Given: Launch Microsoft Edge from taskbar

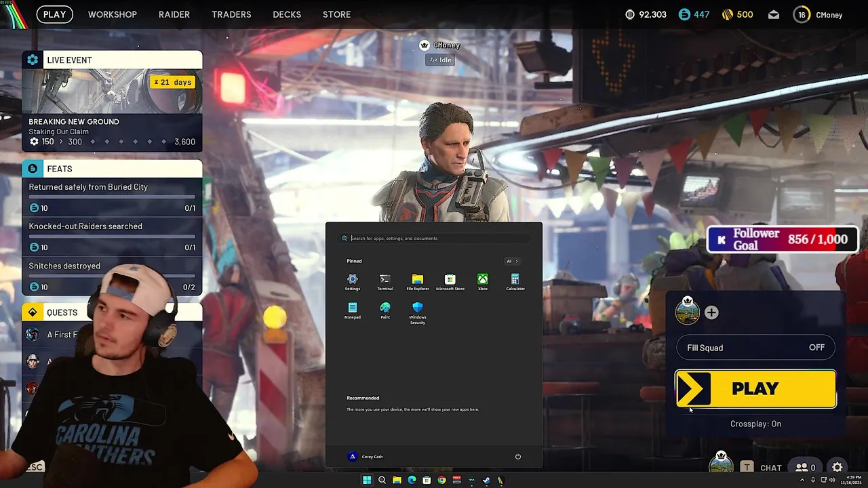Looking at the screenshot, I should [412, 480].
